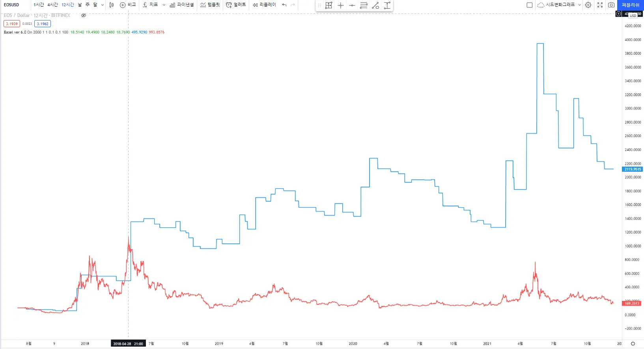The image size is (644, 349).
Task: Select the vertical cross line drawing tool
Action: (x=341, y=6)
